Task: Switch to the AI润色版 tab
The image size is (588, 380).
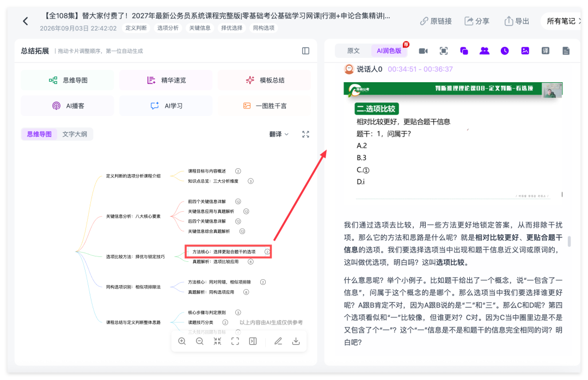Action: tap(389, 51)
